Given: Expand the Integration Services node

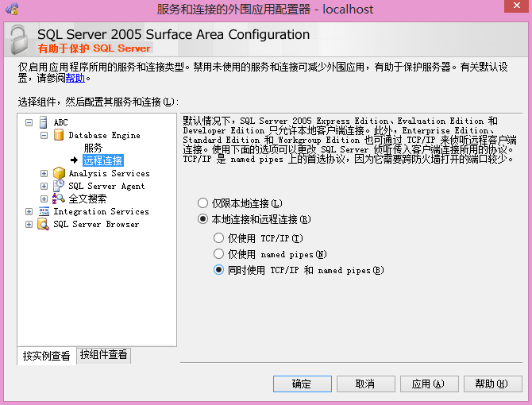Looking at the screenshot, I should tap(29, 212).
